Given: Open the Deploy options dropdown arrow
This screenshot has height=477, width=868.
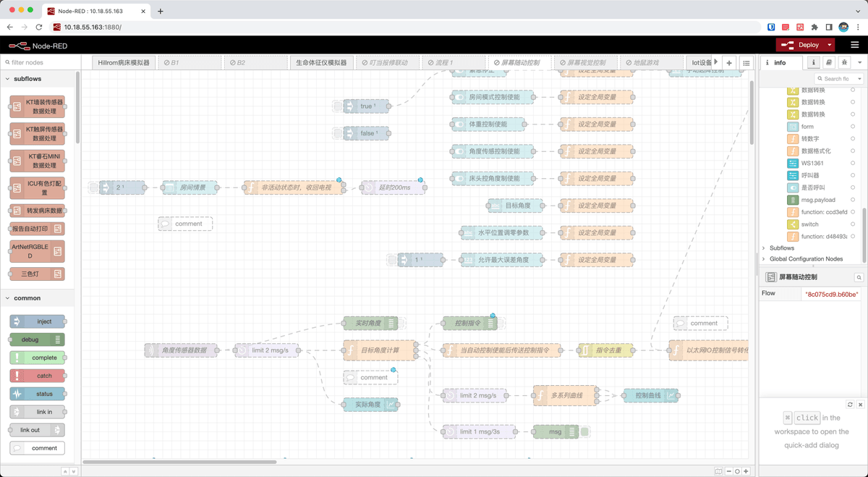Looking at the screenshot, I should [x=830, y=45].
